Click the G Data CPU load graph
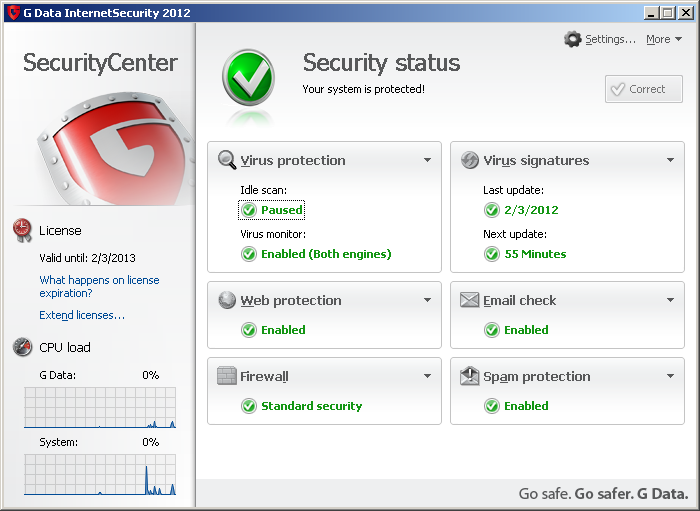700x511 pixels. (100, 408)
